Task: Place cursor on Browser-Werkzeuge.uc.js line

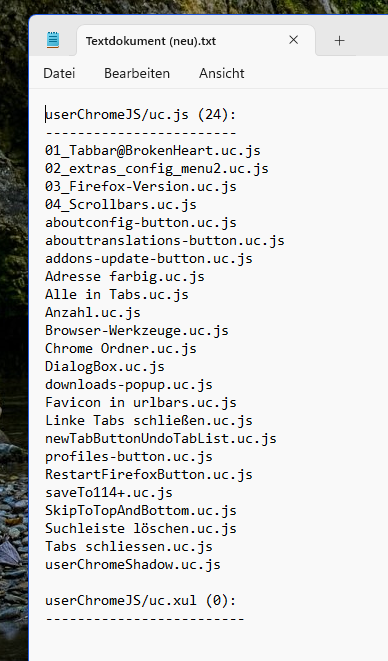Action: coord(137,330)
